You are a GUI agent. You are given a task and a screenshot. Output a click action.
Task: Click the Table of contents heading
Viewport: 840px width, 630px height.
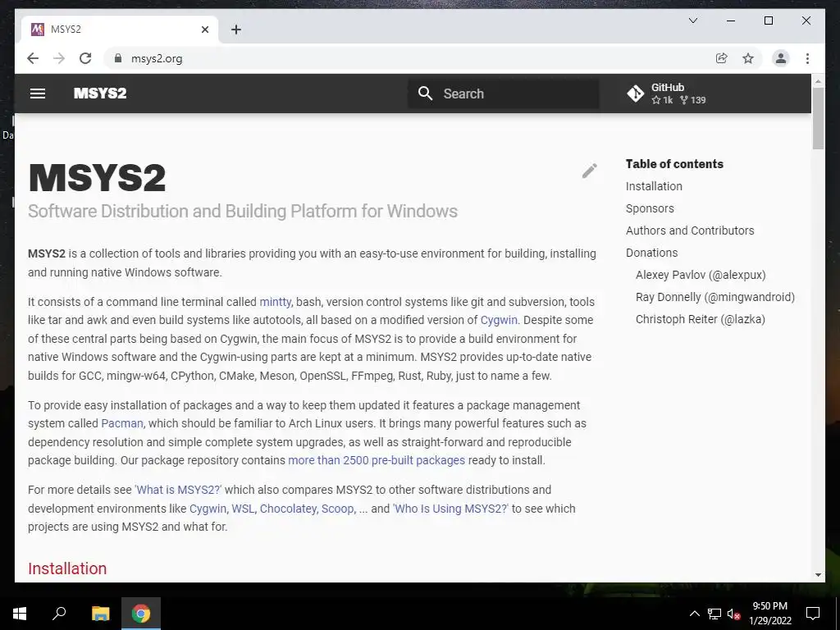tap(674, 164)
